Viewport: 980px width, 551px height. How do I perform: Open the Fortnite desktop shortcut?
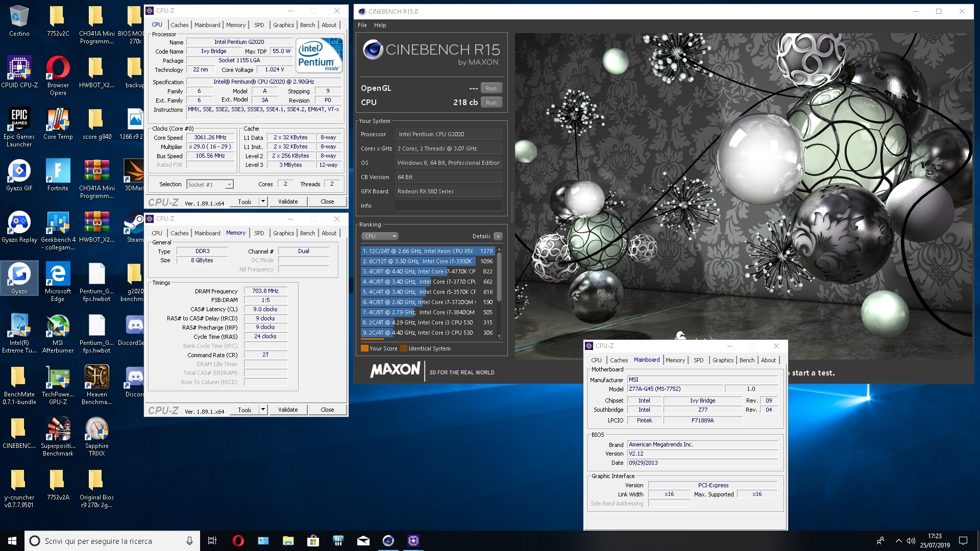pos(58,176)
